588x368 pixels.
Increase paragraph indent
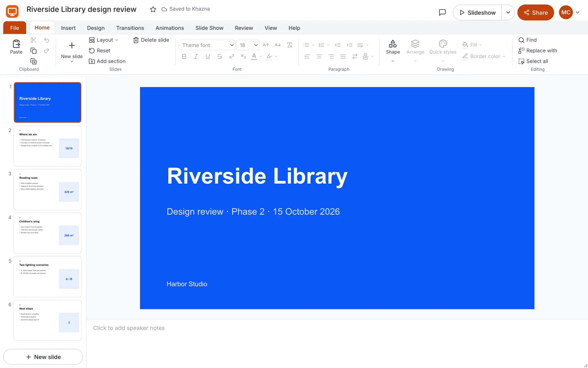pos(349,45)
